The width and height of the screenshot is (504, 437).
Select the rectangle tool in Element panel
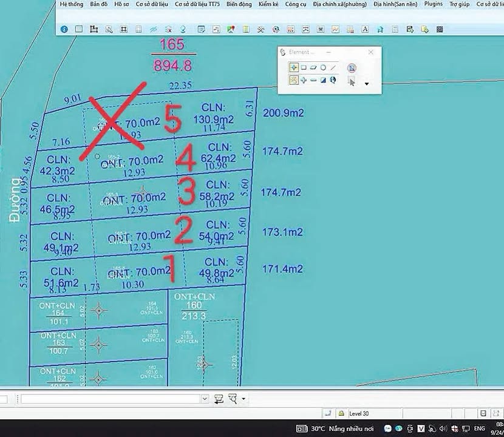(304, 67)
